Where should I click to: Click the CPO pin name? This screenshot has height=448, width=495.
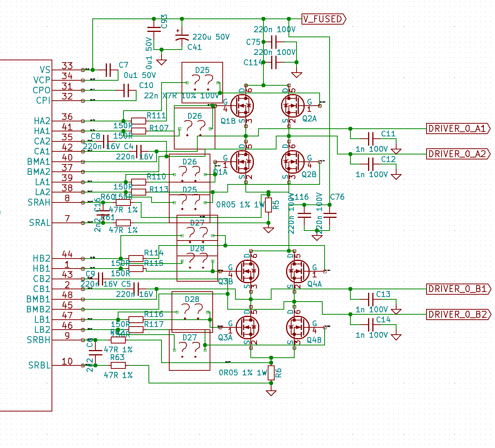point(42,90)
